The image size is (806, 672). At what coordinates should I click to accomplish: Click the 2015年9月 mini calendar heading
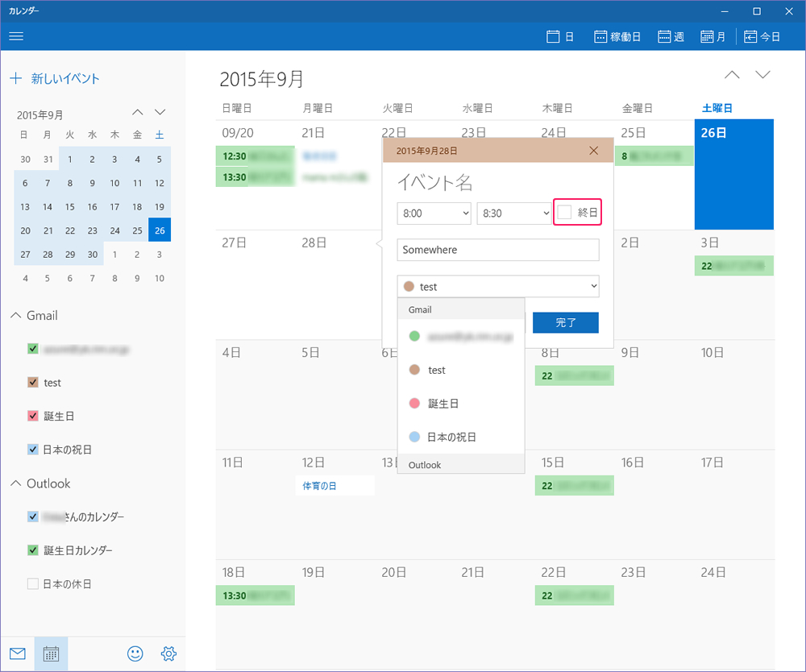(x=40, y=115)
